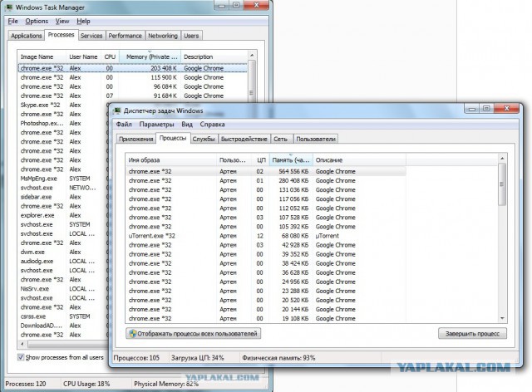Open Вид menu in Russian Task Manager
This screenshot has height=392, width=532.
pos(187,124)
